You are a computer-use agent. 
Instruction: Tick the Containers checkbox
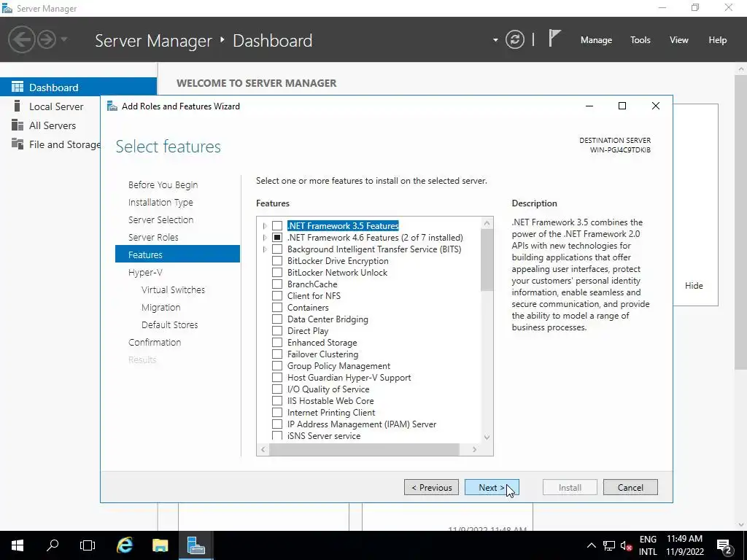(x=277, y=307)
